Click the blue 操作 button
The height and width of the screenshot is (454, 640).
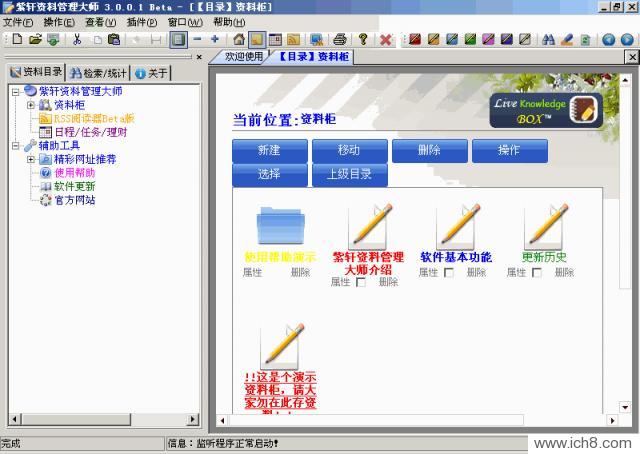click(x=510, y=151)
